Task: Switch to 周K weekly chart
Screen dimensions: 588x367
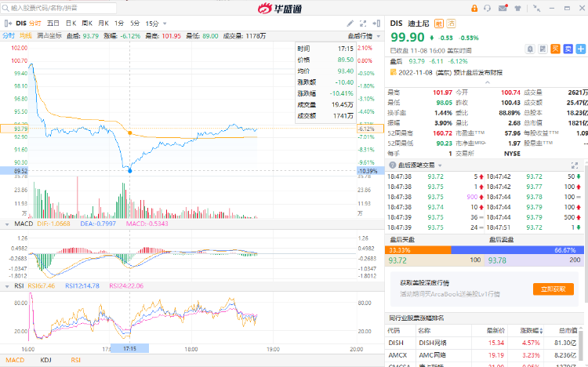Action: (87, 24)
